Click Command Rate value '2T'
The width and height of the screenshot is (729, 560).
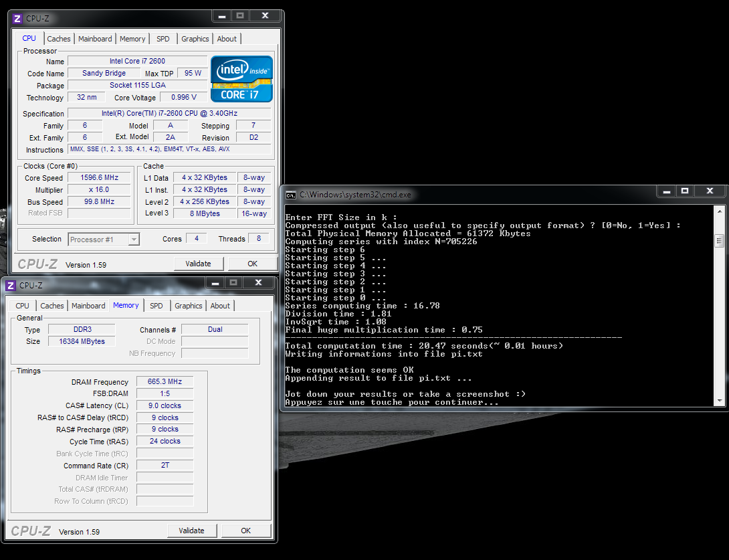pyautogui.click(x=165, y=465)
